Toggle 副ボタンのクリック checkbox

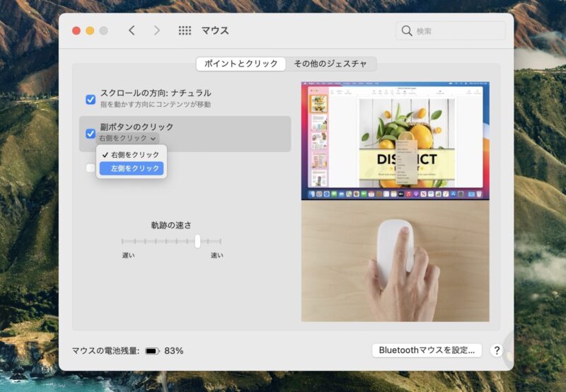tap(91, 134)
